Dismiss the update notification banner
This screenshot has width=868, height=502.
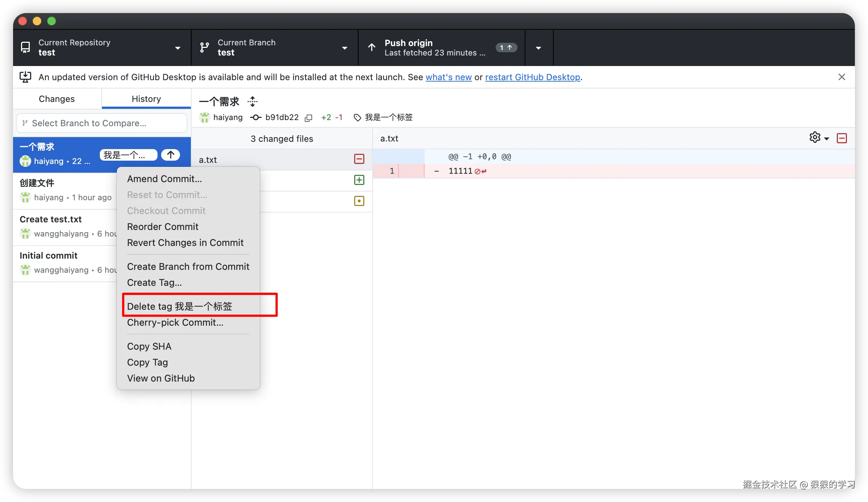(x=842, y=77)
